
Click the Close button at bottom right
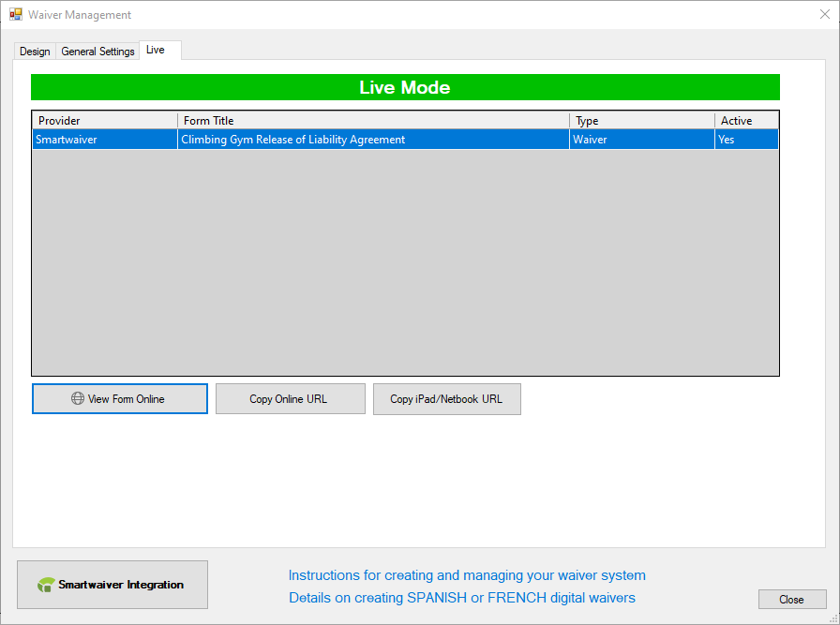[x=792, y=600]
